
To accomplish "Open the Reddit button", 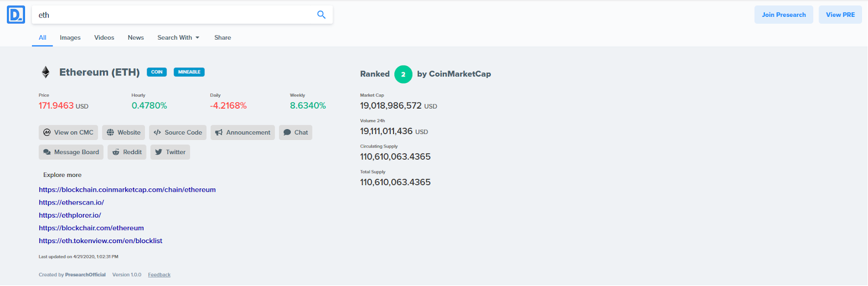I will pyautogui.click(x=127, y=152).
